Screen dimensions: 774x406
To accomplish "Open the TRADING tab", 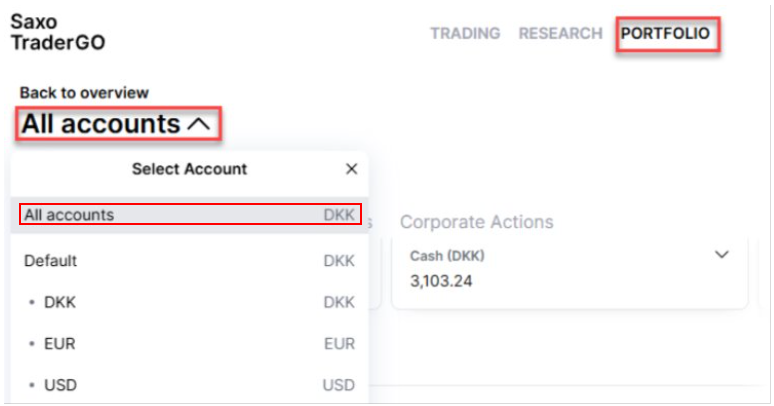I will tap(465, 33).
